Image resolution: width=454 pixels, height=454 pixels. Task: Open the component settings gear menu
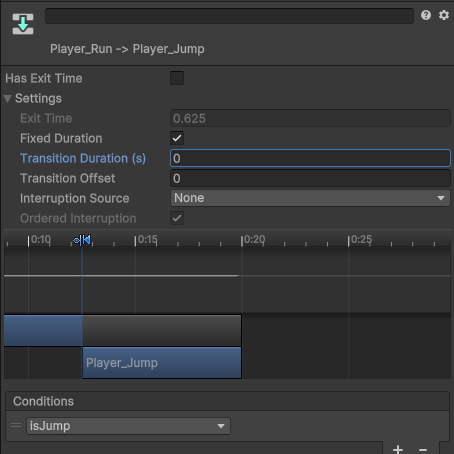point(444,15)
